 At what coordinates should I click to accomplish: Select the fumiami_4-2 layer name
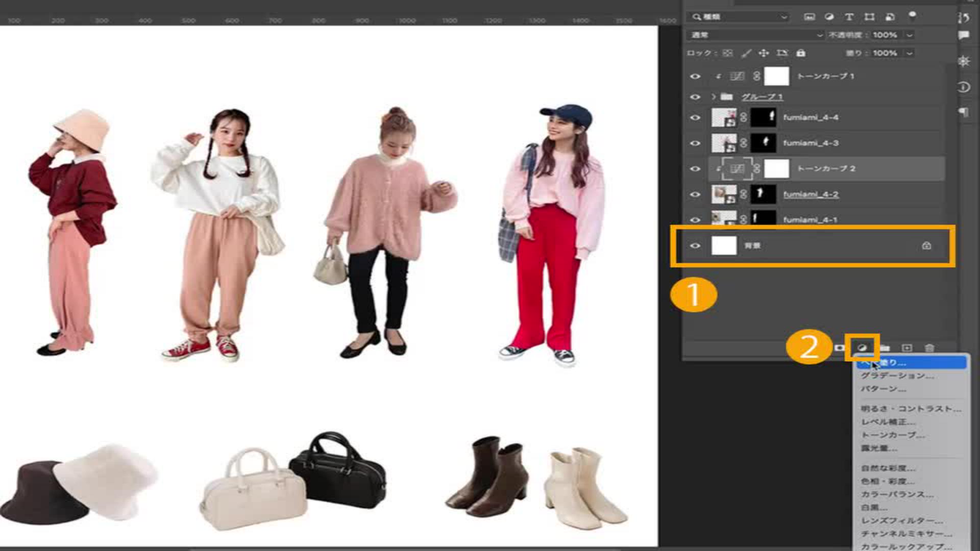point(811,194)
